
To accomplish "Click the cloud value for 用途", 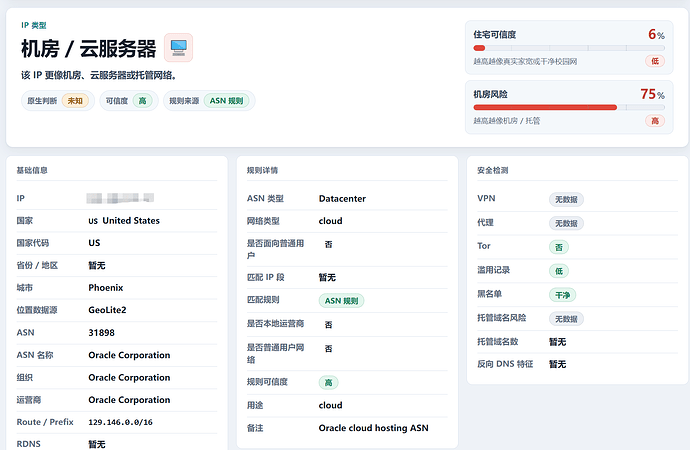I will [330, 405].
